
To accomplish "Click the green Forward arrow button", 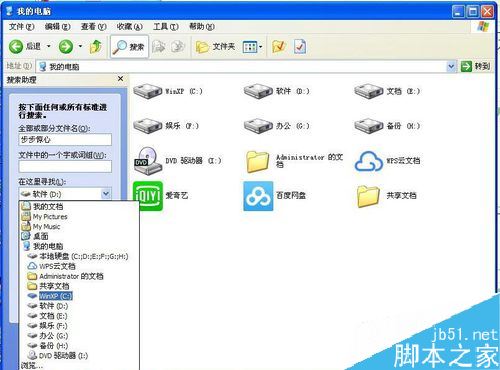I will 66,46.
